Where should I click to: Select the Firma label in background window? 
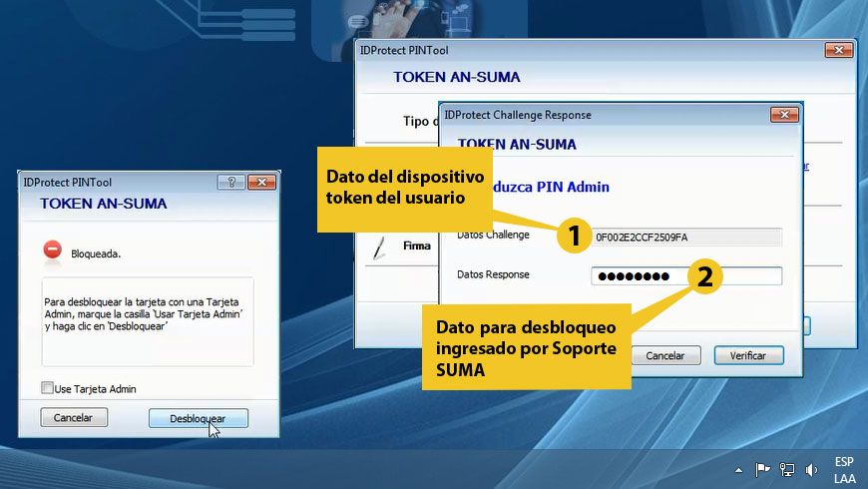(417, 245)
